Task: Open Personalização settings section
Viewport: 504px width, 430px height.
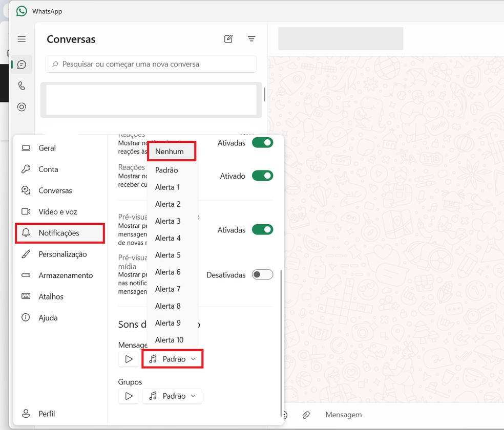Action: pyautogui.click(x=59, y=254)
